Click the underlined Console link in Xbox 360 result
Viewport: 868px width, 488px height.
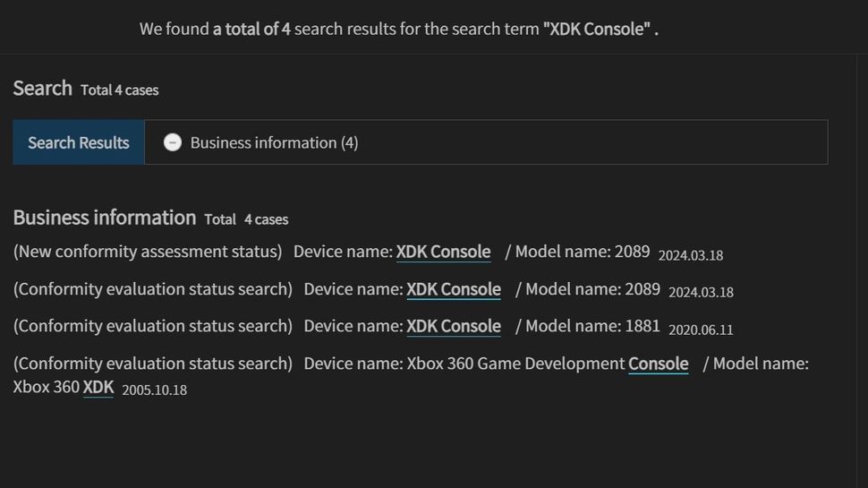pos(658,364)
